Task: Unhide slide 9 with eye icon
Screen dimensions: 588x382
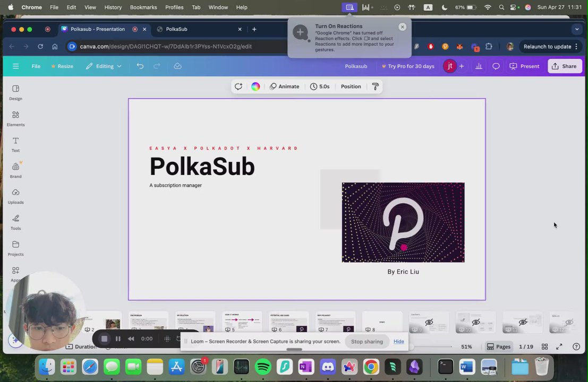Action: (429, 322)
